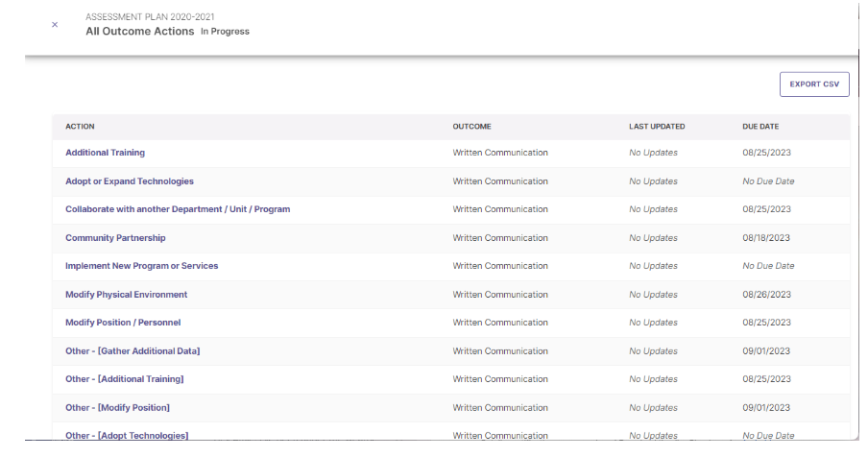Click the Export CSV button
The height and width of the screenshot is (457, 868).
pos(813,84)
